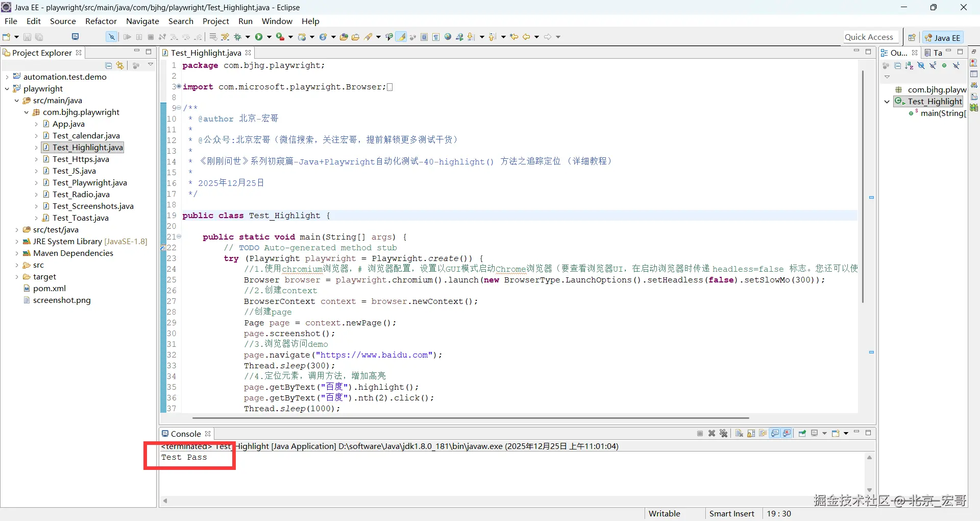Open the Run button dropdown arrow
Viewport: 980px width, 521px height.
coord(269,37)
